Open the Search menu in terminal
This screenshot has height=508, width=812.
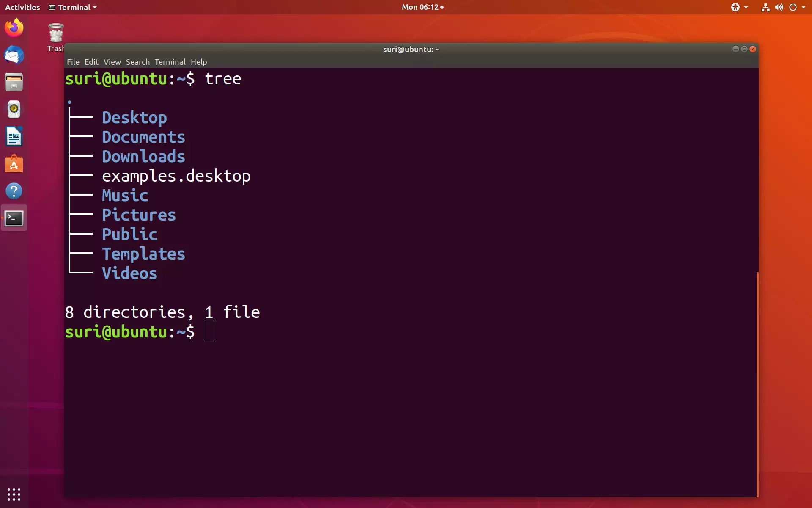click(137, 62)
